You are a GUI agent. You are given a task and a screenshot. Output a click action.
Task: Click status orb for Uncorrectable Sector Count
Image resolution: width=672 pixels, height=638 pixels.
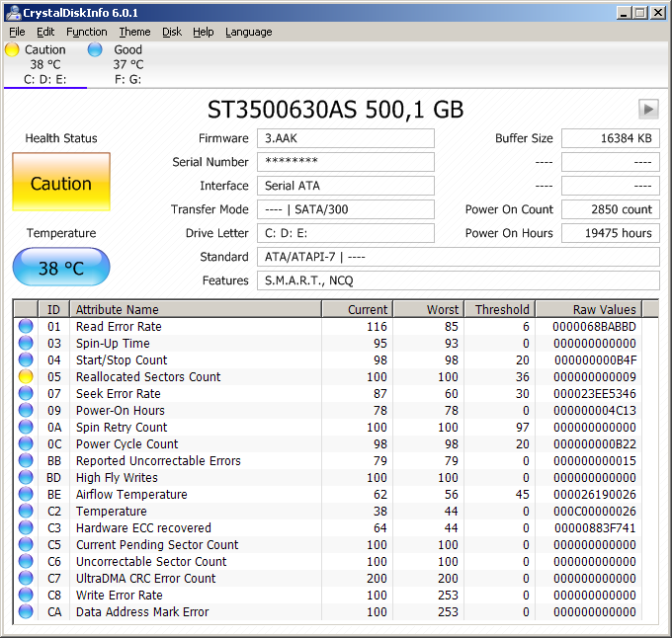[26, 561]
